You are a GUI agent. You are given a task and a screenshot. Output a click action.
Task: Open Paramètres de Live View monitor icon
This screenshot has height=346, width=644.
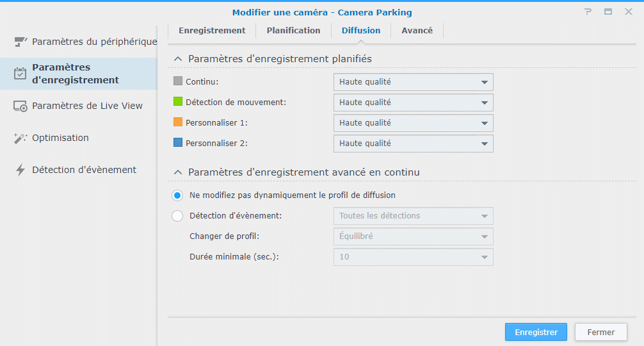pyautogui.click(x=20, y=106)
